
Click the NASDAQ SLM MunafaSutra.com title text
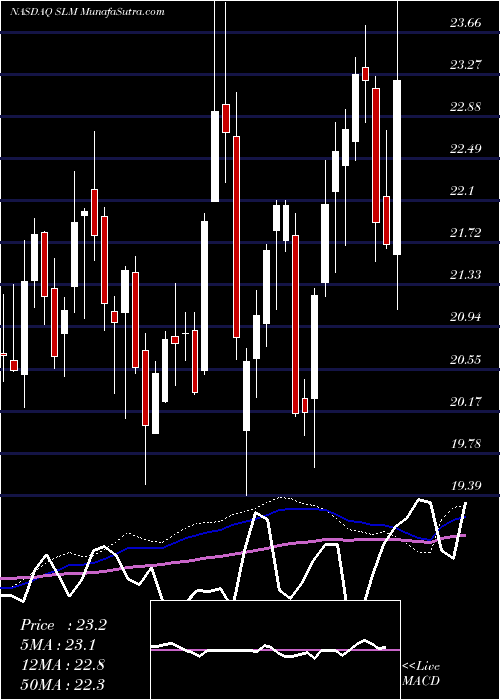pos(87,12)
